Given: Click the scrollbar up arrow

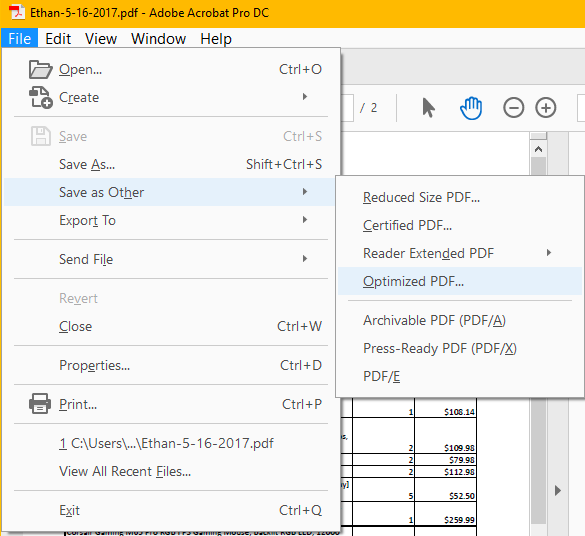Looking at the screenshot, I should tap(538, 149).
